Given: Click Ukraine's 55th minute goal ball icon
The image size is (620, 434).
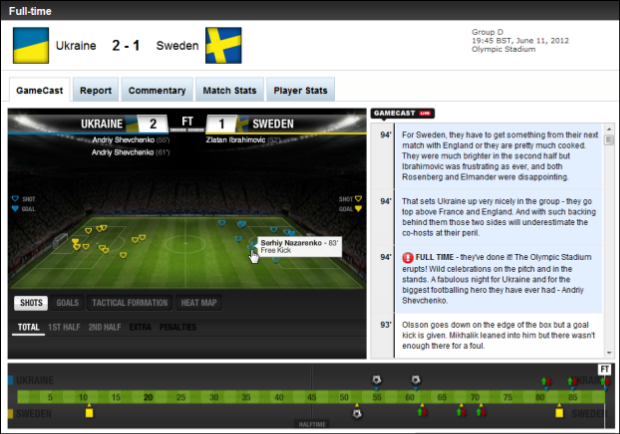Looking at the screenshot, I should point(376,380).
